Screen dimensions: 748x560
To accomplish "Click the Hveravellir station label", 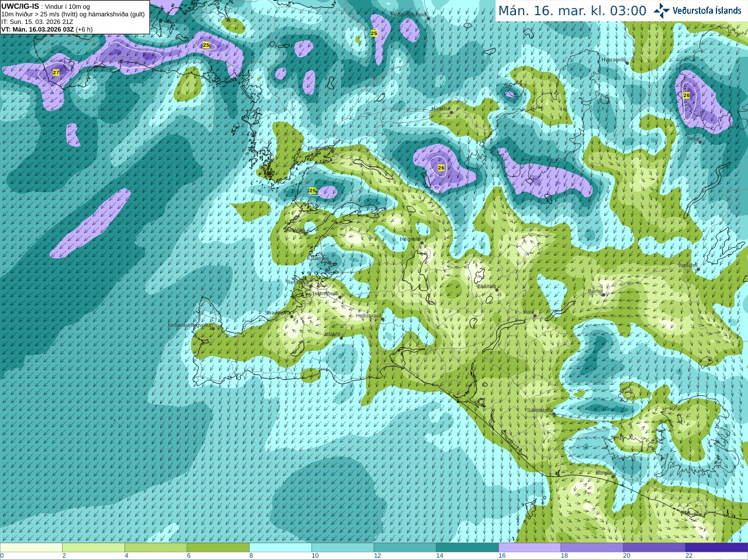I will 614,60.
